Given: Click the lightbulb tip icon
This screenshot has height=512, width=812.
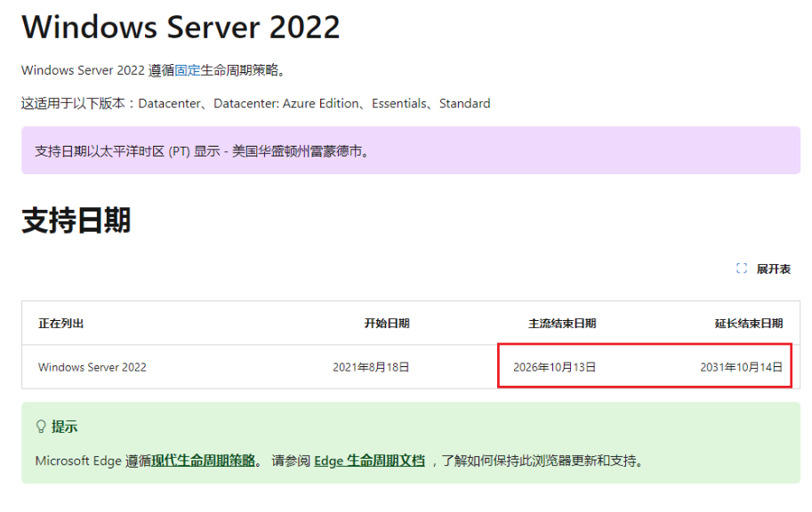Looking at the screenshot, I should pyautogui.click(x=41, y=427).
